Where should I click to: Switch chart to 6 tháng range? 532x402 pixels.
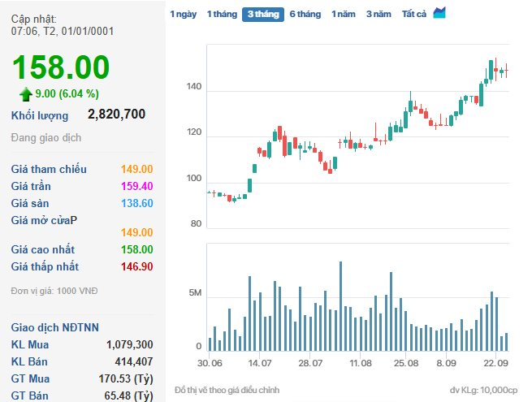coord(305,14)
